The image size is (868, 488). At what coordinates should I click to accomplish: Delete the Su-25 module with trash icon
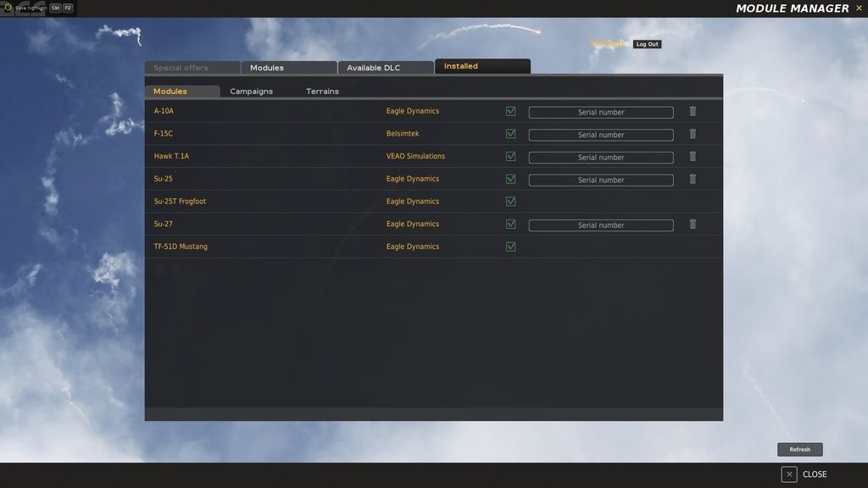pyautogui.click(x=693, y=179)
